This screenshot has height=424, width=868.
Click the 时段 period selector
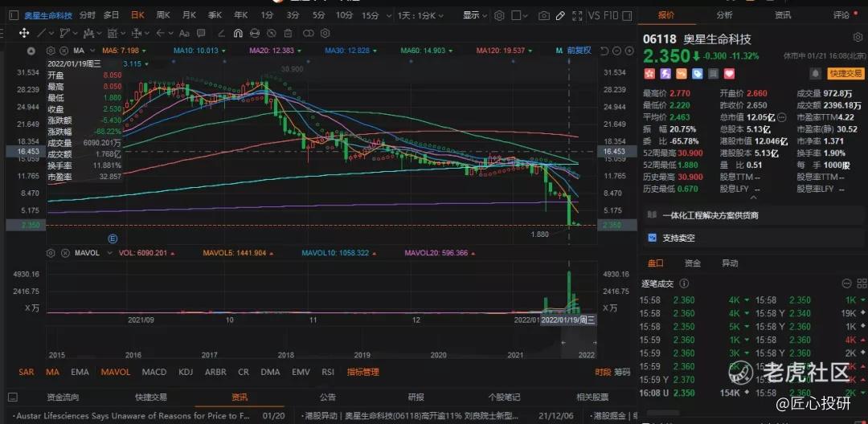coord(603,372)
